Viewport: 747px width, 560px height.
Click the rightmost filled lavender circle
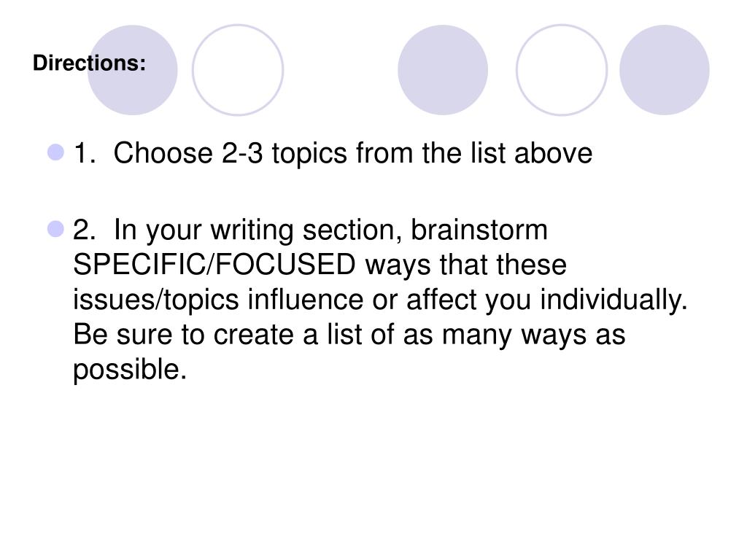click(664, 70)
